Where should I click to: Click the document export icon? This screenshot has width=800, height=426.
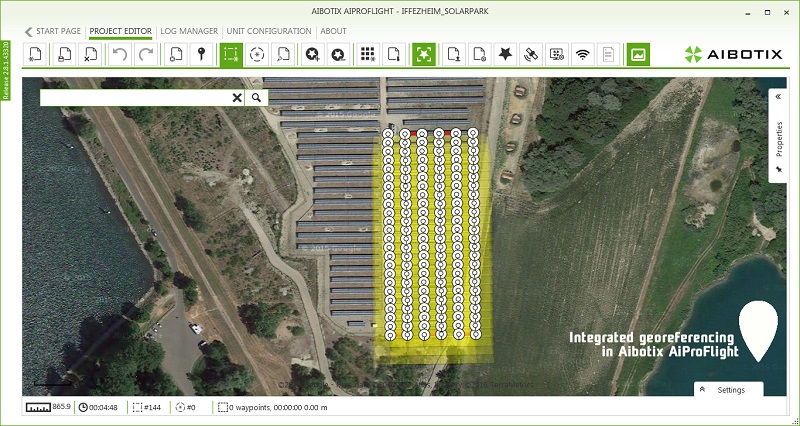[454, 54]
